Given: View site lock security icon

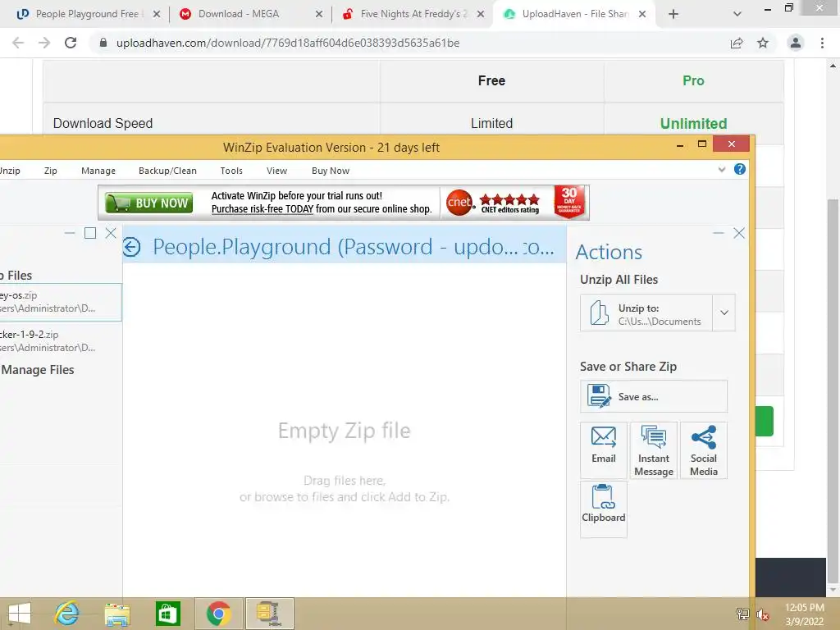Looking at the screenshot, I should click(x=103, y=43).
